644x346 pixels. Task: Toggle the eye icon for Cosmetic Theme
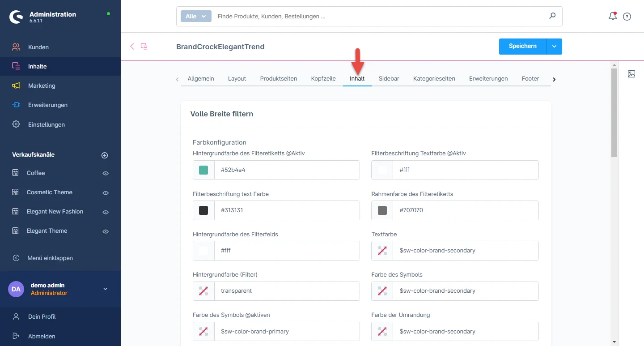click(106, 192)
